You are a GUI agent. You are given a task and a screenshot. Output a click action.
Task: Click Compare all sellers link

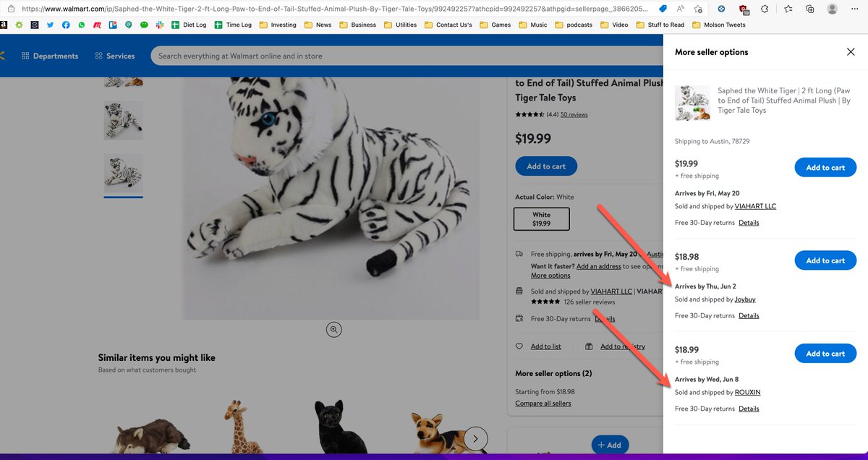pyautogui.click(x=542, y=403)
